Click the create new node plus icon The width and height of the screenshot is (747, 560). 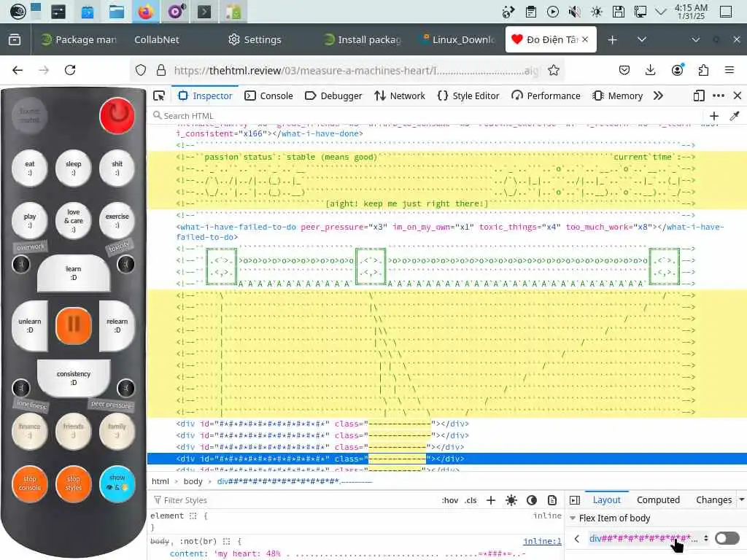(714, 116)
